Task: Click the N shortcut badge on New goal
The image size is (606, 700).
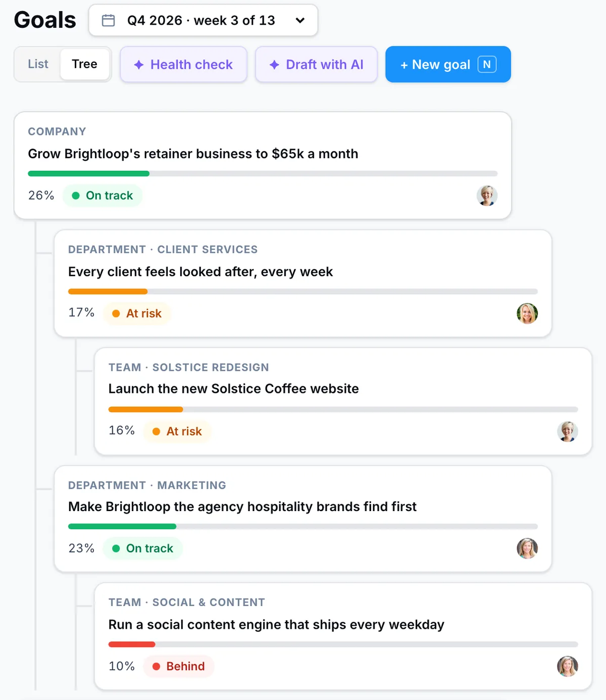Action: tap(487, 64)
